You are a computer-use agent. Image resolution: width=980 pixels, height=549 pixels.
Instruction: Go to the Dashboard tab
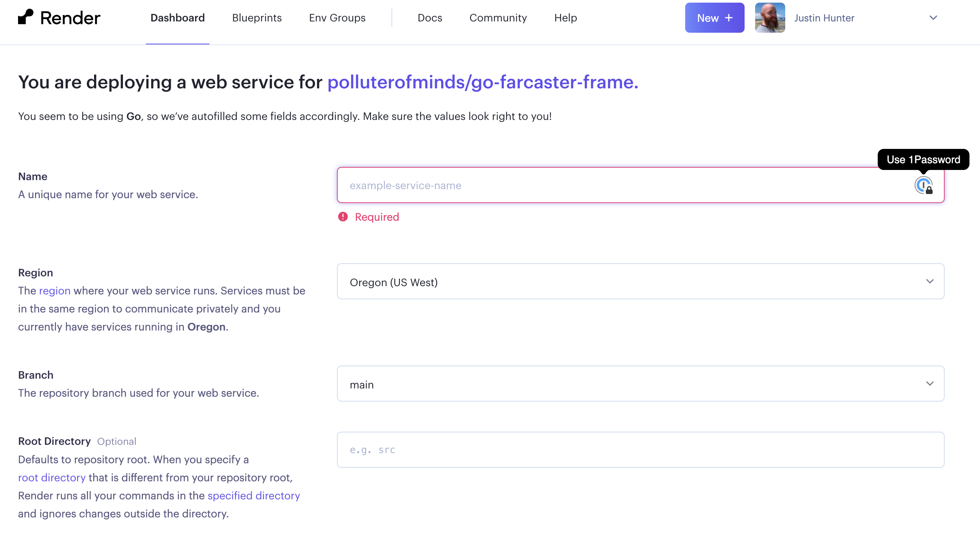177,18
